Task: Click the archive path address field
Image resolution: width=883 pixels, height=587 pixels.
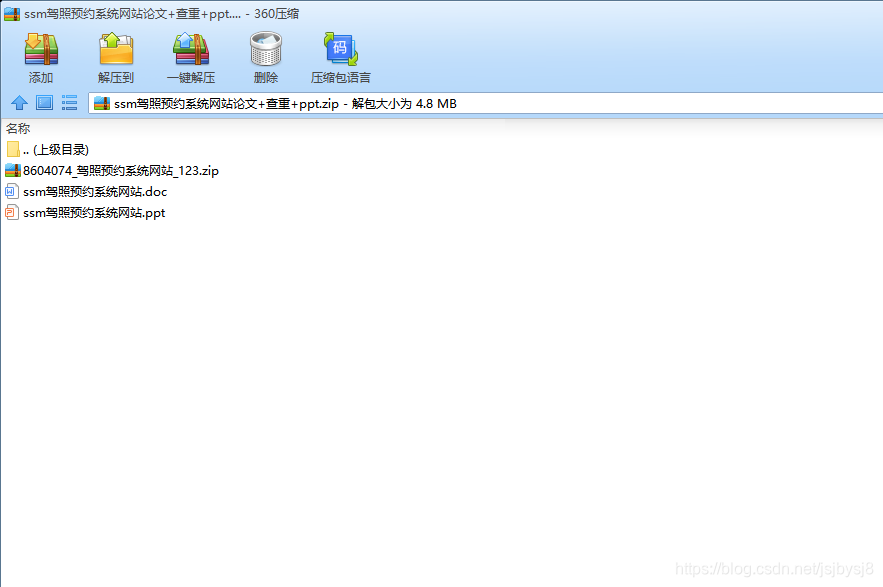Action: (x=485, y=104)
